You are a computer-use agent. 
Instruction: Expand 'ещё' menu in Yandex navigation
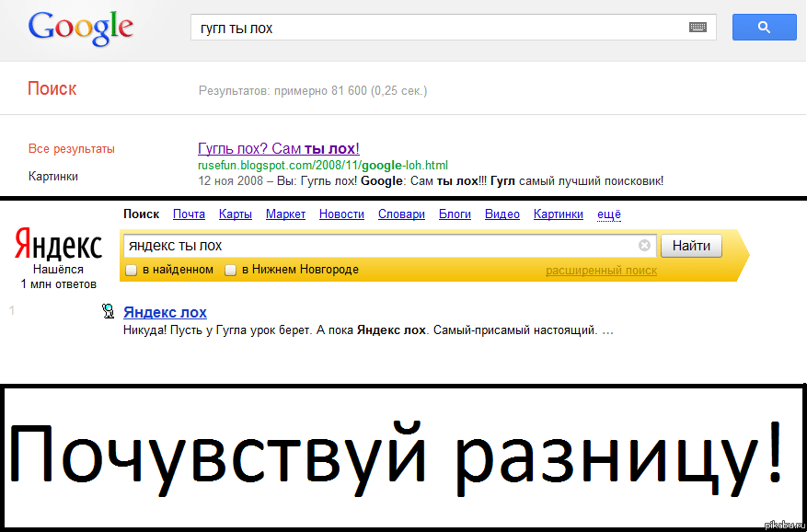point(609,214)
